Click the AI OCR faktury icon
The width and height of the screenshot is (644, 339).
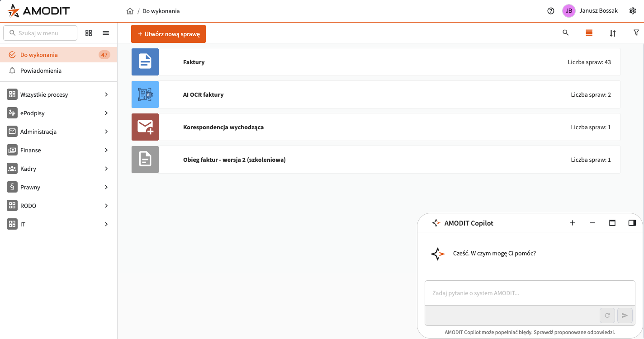(145, 94)
